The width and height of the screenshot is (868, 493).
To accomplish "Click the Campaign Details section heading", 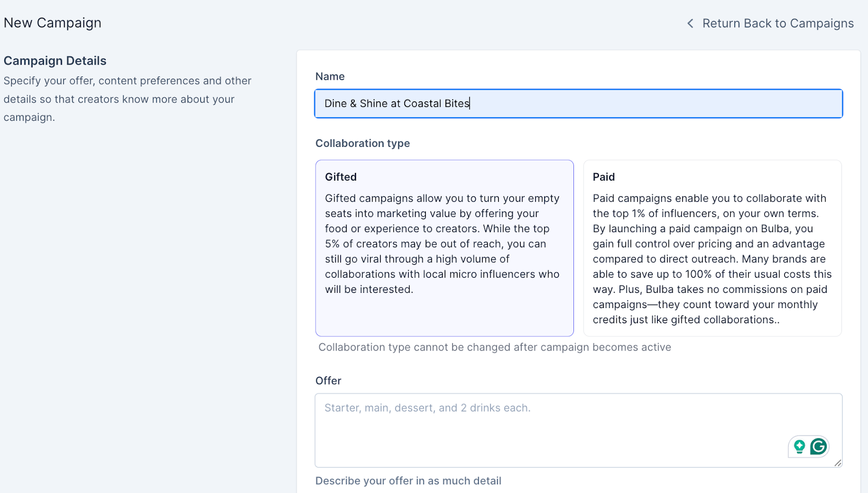I will pos(55,61).
